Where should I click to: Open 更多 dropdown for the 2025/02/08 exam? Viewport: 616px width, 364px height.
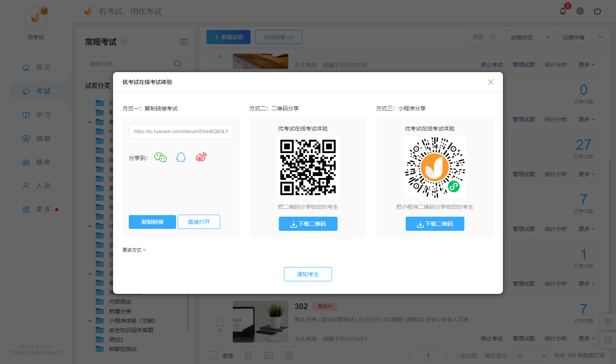586,65
